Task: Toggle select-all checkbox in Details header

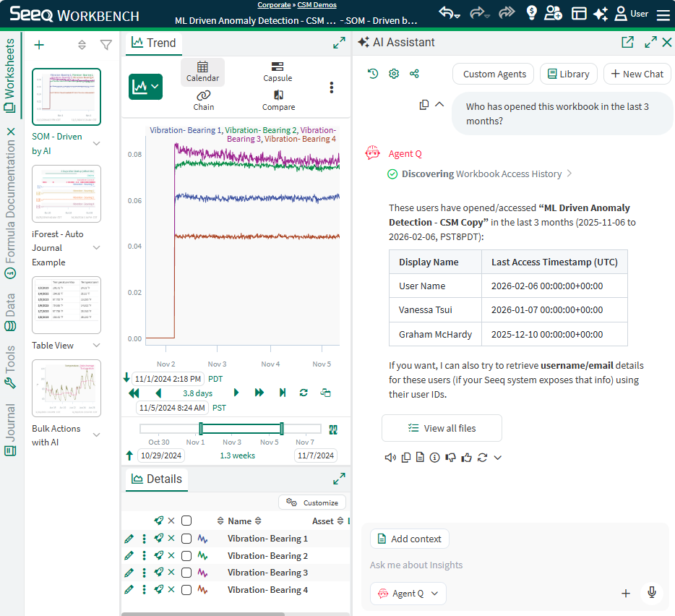Action: 186,521
